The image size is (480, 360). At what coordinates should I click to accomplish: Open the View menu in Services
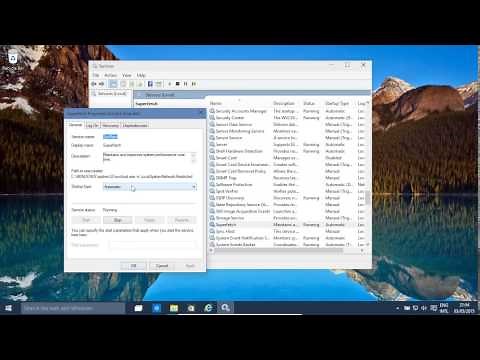[x=127, y=75]
